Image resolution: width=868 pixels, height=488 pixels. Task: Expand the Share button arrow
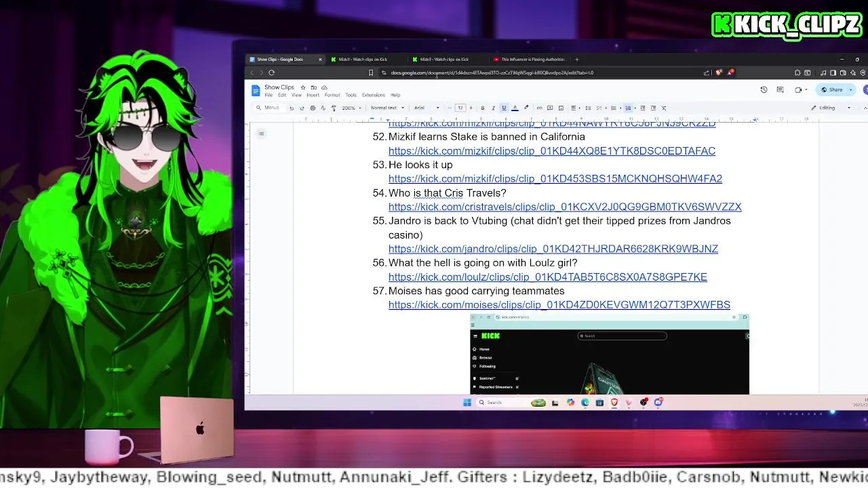[x=850, y=89]
